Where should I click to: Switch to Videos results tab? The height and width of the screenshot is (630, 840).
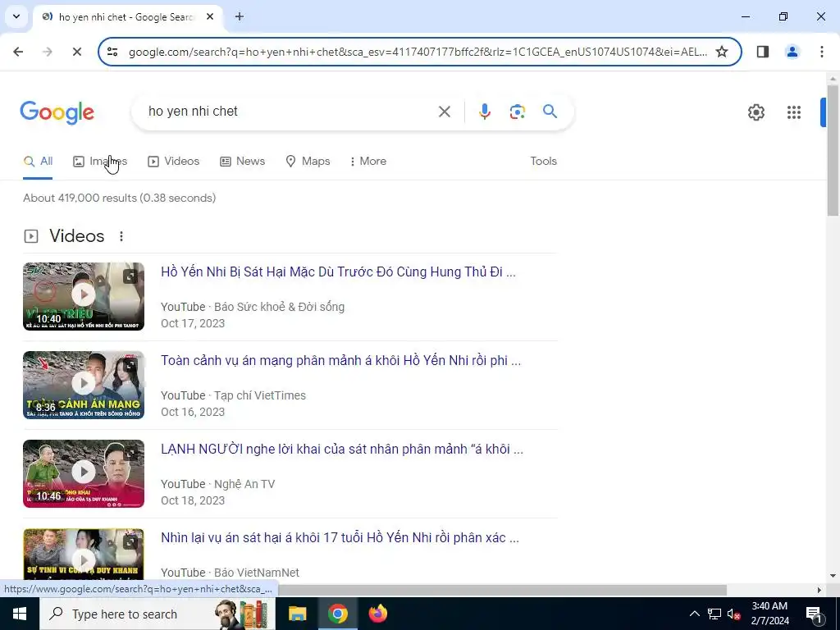click(x=174, y=162)
